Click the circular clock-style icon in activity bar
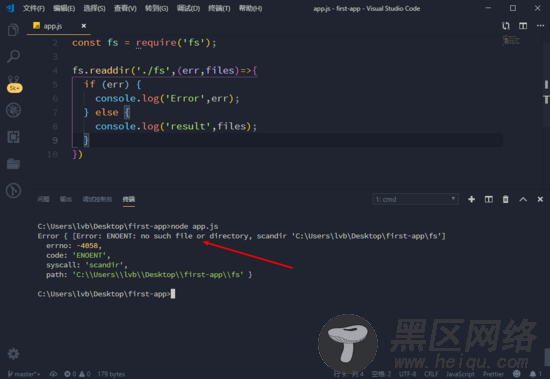 13,191
